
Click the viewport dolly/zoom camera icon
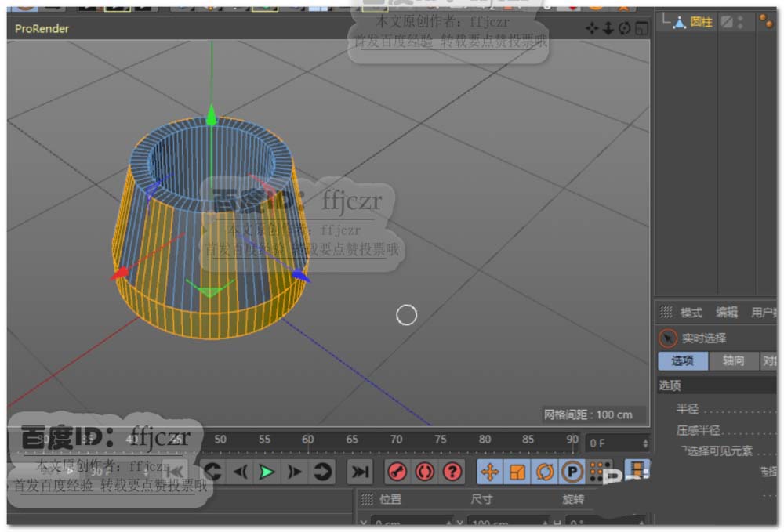coord(608,28)
